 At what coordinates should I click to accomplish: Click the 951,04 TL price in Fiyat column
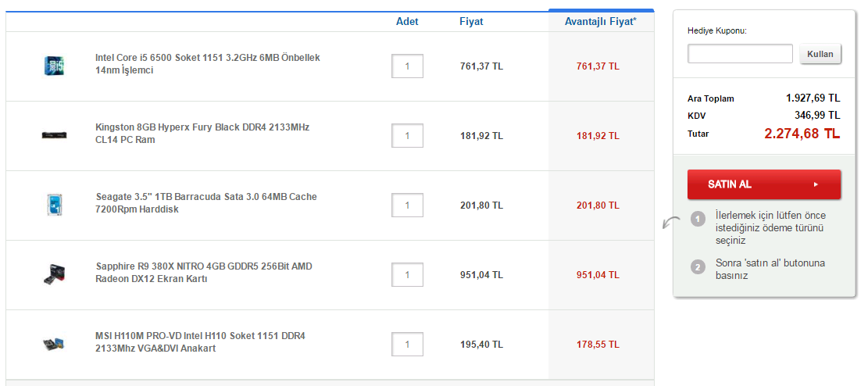[481, 275]
